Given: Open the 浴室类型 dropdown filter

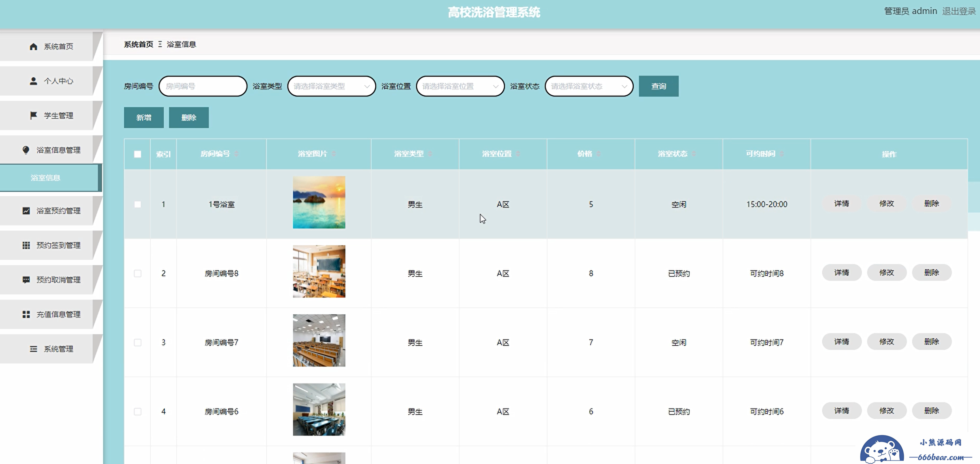Looking at the screenshot, I should coord(332,86).
